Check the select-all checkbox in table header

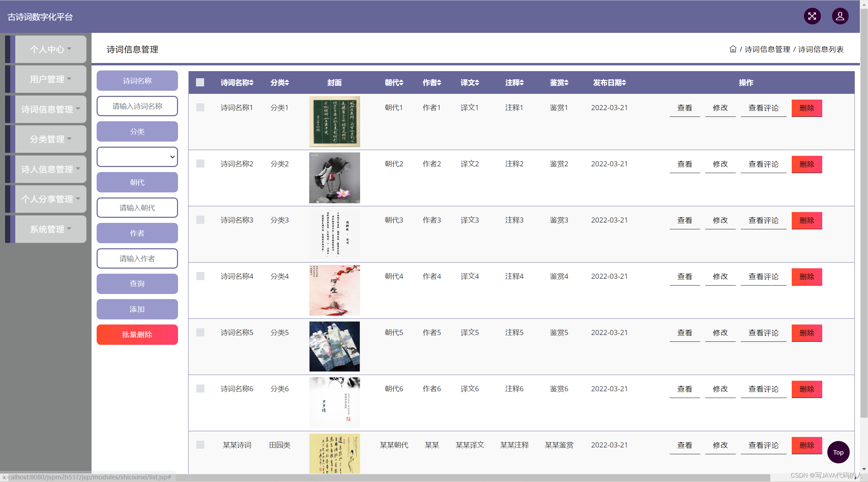tap(200, 82)
